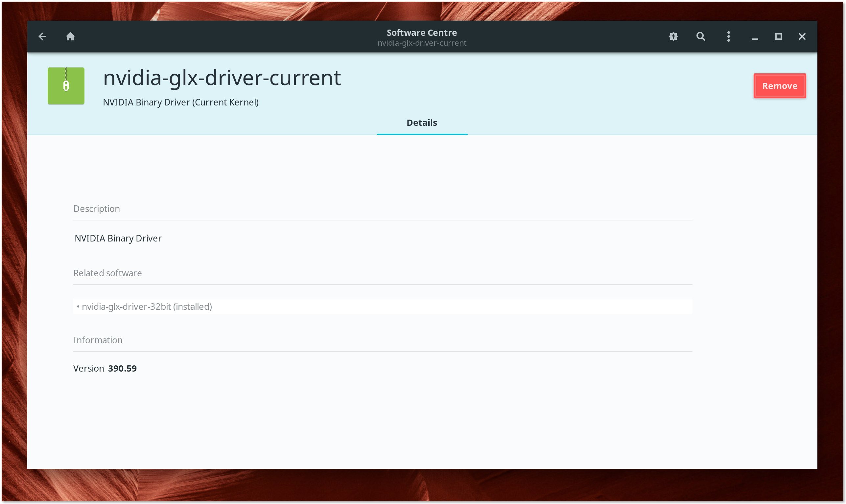Open the three-dot overflow menu
The image size is (846, 504).
point(728,36)
